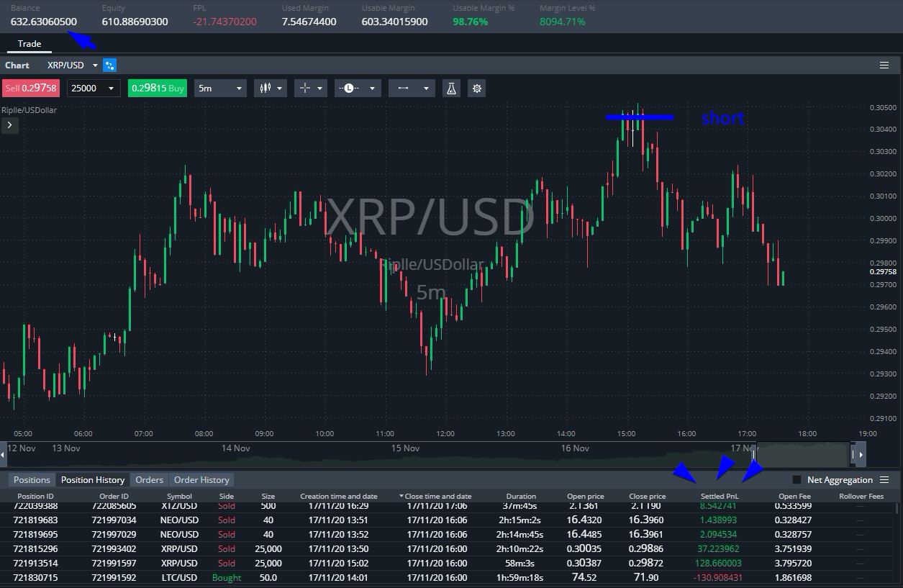The width and height of the screenshot is (903, 588).
Task: Switch to the Positions tab
Action: tap(32, 480)
